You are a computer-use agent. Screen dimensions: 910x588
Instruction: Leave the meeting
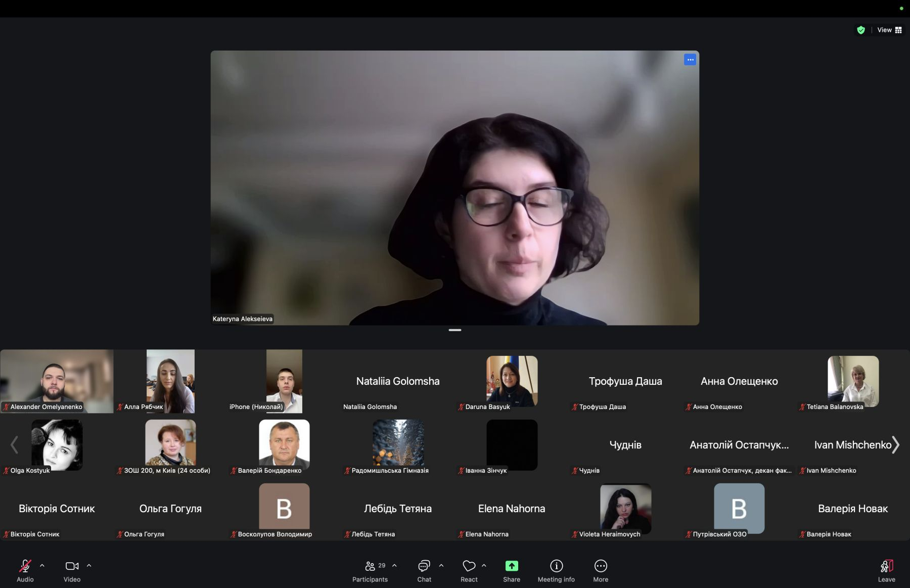click(x=887, y=570)
